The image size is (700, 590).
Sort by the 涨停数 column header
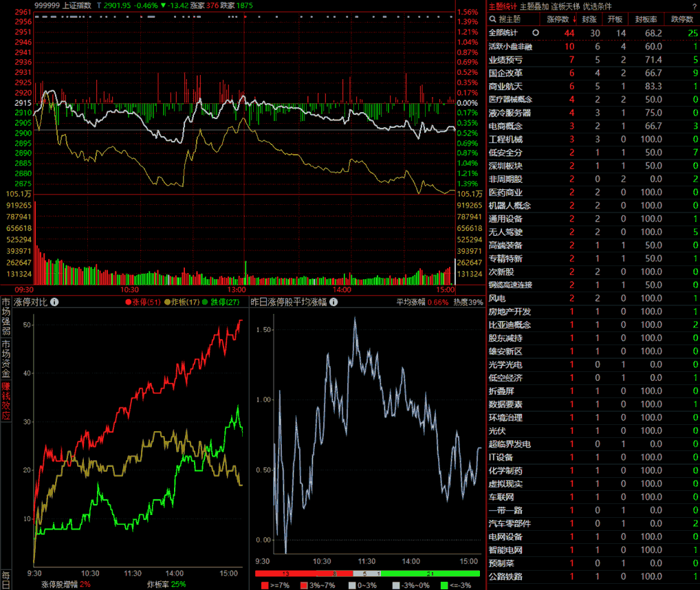click(x=558, y=19)
